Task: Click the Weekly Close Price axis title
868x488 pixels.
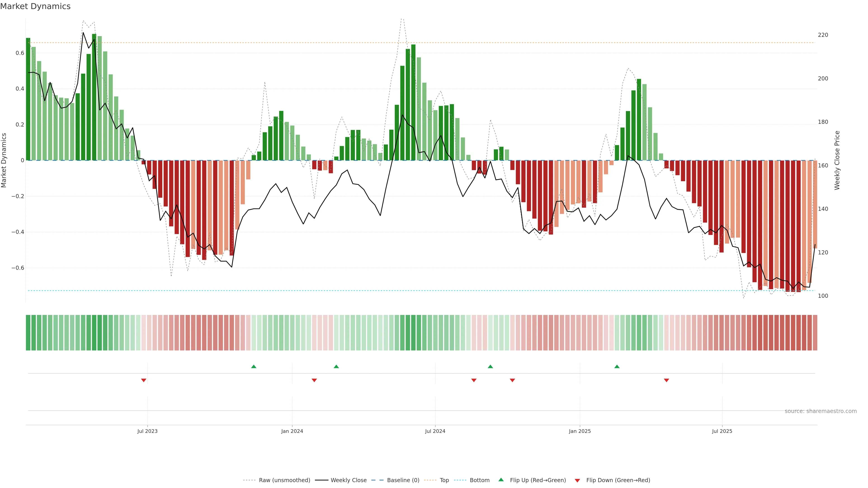Action: (x=837, y=160)
